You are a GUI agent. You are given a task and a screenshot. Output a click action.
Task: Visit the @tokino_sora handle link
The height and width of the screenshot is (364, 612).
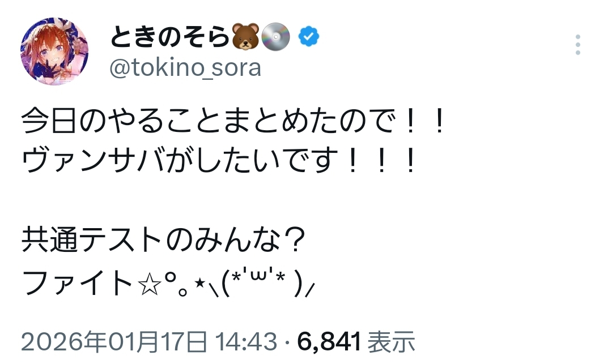[184, 68]
